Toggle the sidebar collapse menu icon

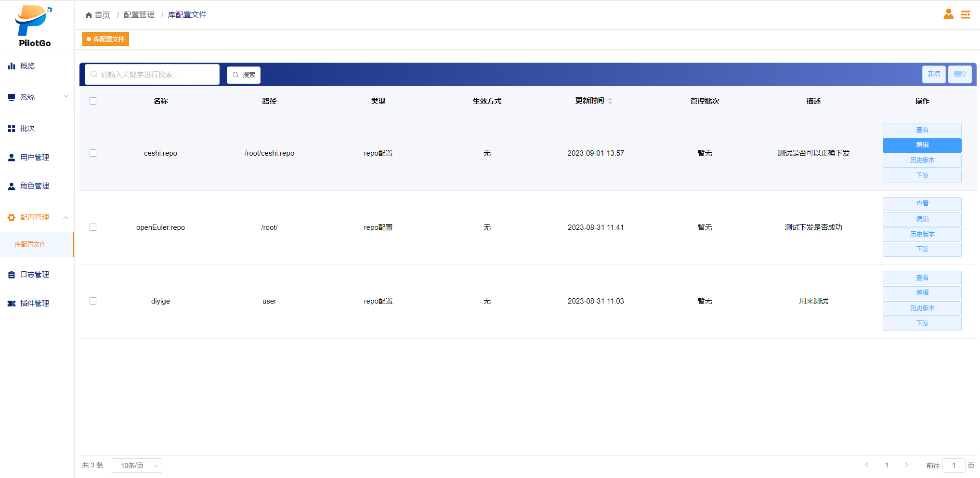click(966, 15)
